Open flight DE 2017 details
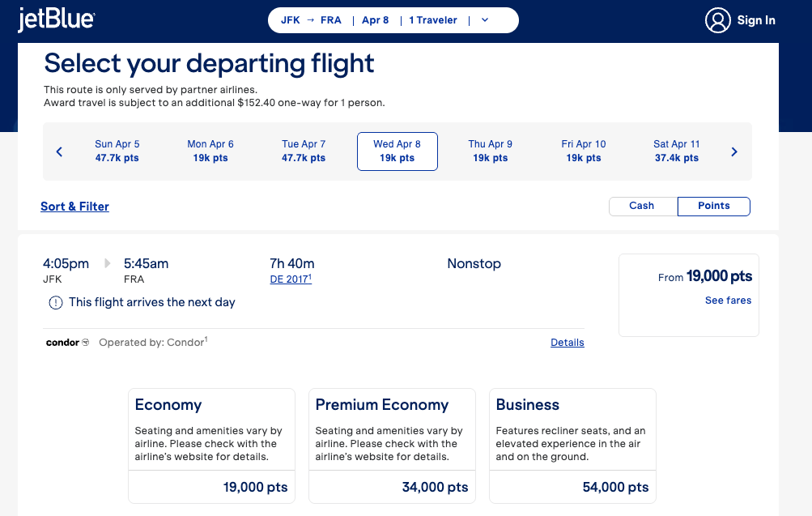This screenshot has width=812, height=516. click(291, 279)
